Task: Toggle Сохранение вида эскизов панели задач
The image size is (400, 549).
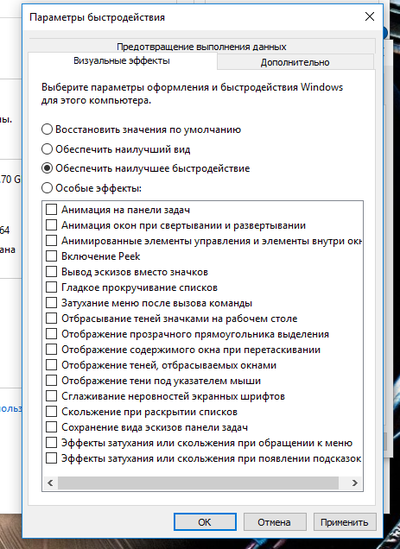Action: [x=51, y=427]
